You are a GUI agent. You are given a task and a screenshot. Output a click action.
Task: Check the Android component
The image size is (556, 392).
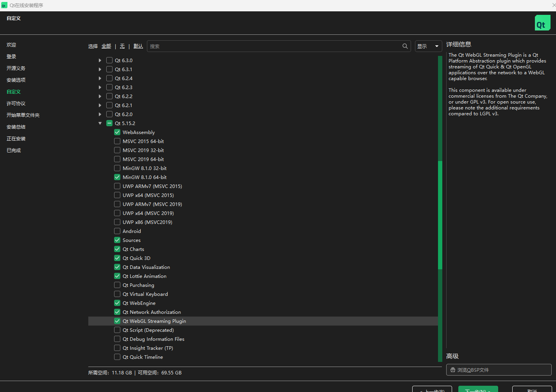[x=117, y=231]
